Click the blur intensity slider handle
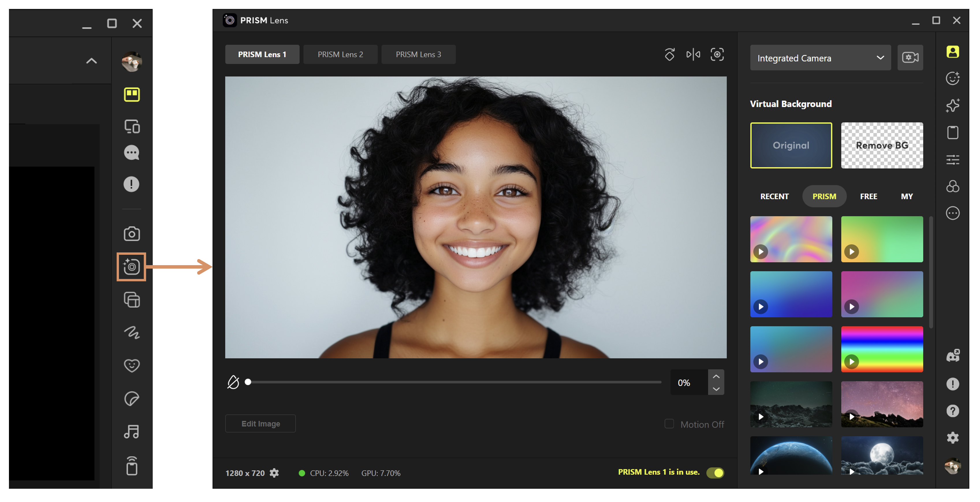 coord(248,382)
